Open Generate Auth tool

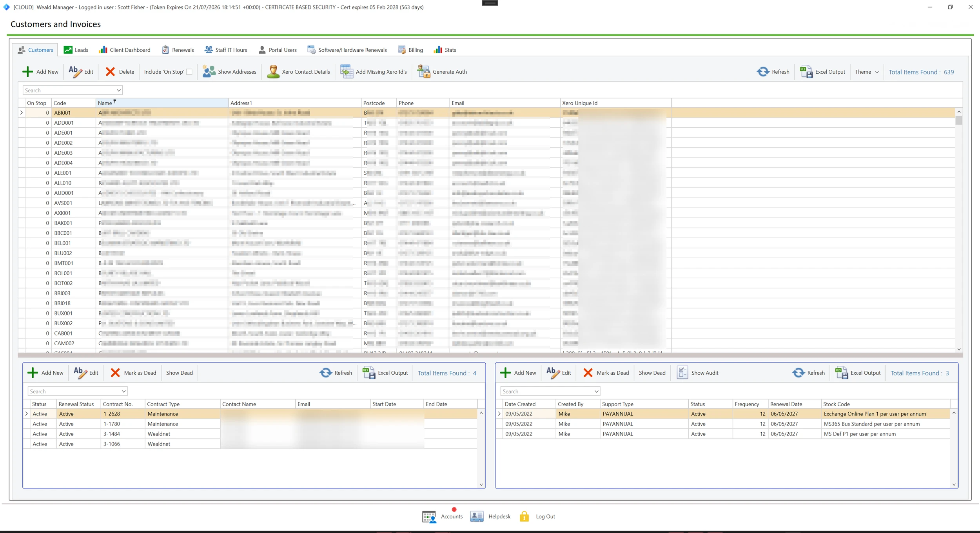pyautogui.click(x=442, y=72)
